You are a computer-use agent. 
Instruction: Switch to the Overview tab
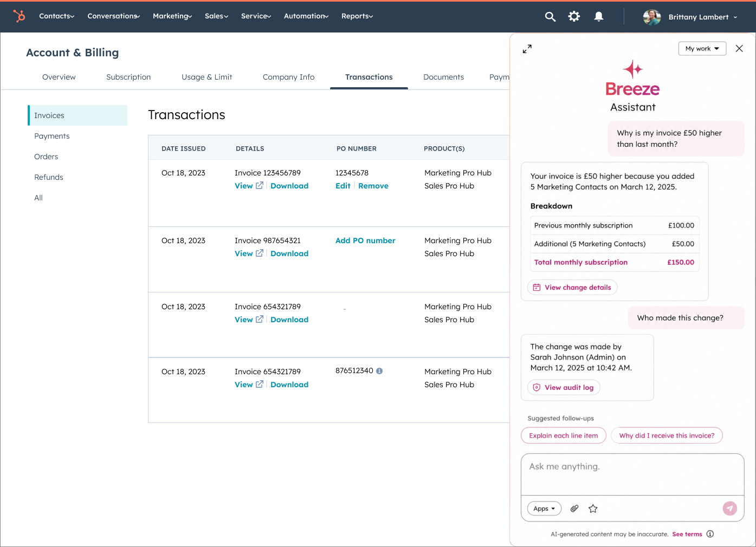(59, 77)
